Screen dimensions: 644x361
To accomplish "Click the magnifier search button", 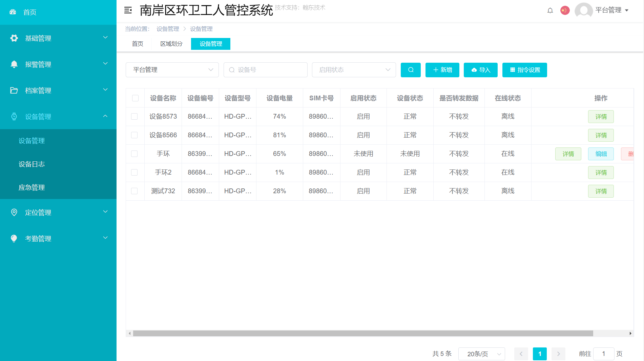I will coord(411,70).
